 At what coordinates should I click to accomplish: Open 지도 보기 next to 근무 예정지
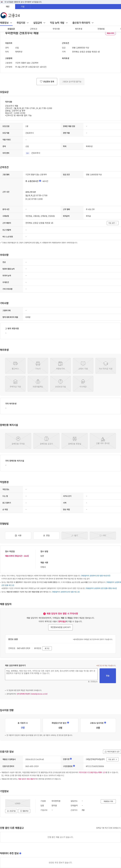click(x=113, y=223)
